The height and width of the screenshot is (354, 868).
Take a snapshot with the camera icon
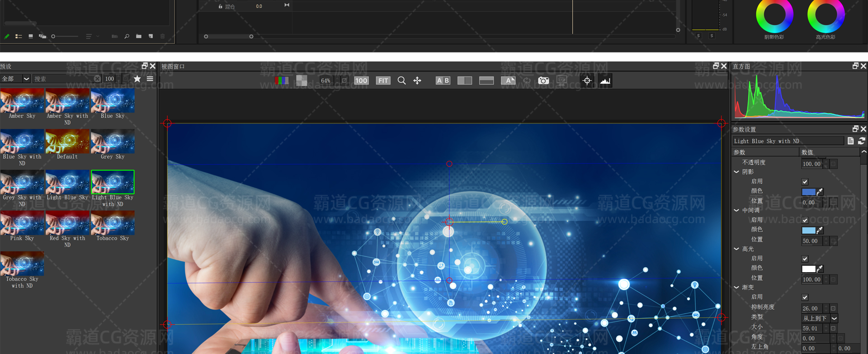tap(543, 80)
